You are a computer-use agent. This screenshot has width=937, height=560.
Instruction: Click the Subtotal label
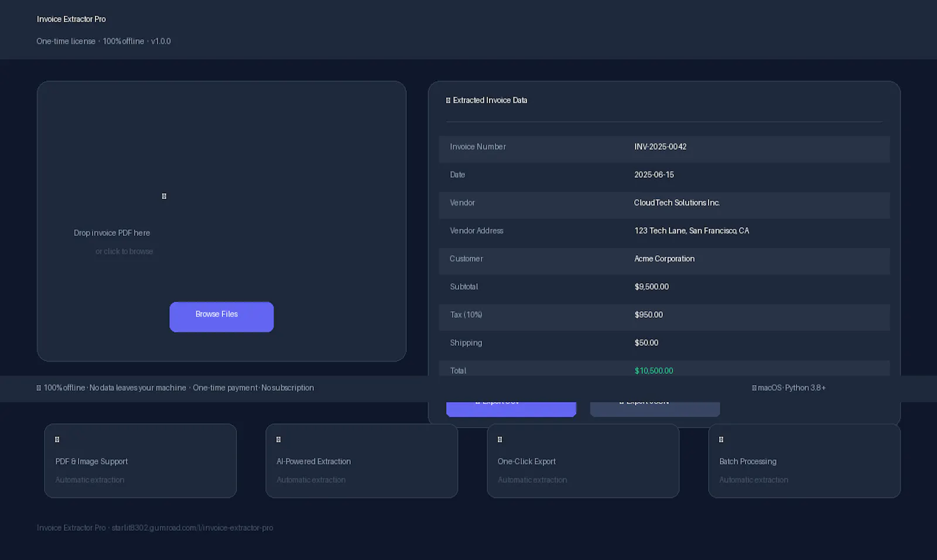464,287
